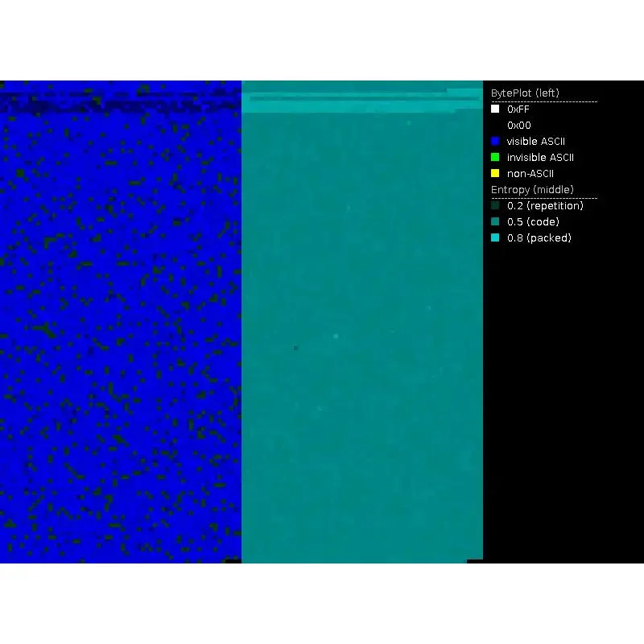Click the green invisible ASCII swatch

pos(495,157)
